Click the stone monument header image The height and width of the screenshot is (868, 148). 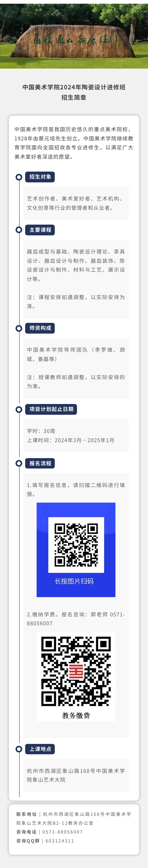click(74, 34)
